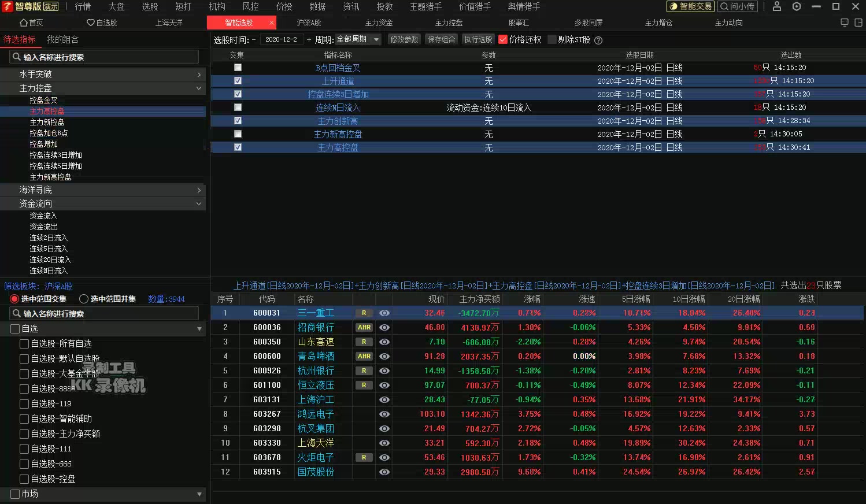Click the eye icon for 上海沪工
The width and height of the screenshot is (866, 504).
(384, 399)
